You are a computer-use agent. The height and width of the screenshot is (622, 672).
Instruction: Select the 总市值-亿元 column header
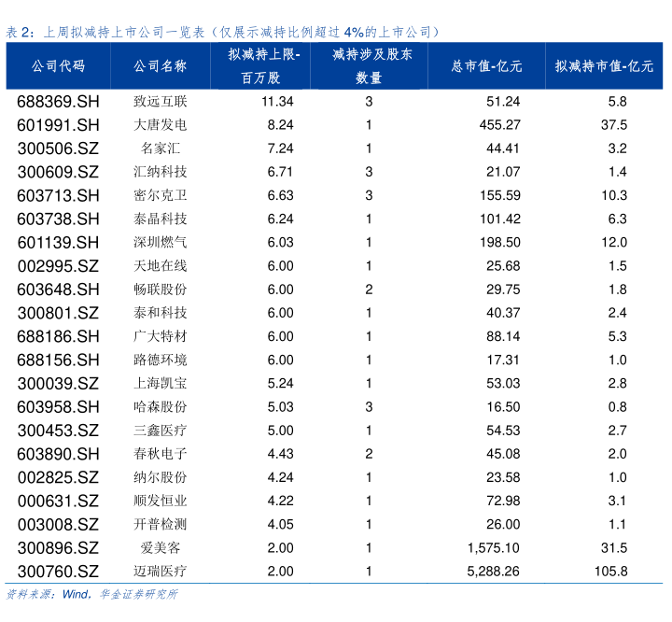[x=486, y=66]
